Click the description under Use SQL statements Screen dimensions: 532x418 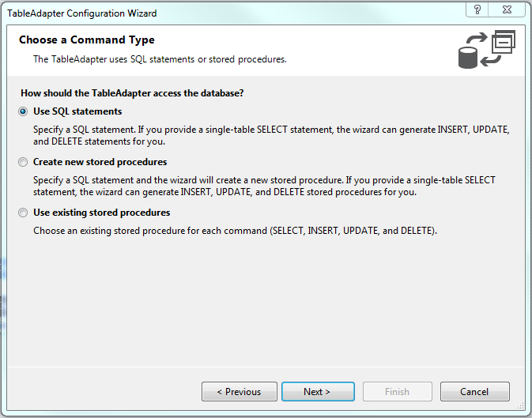tap(271, 135)
